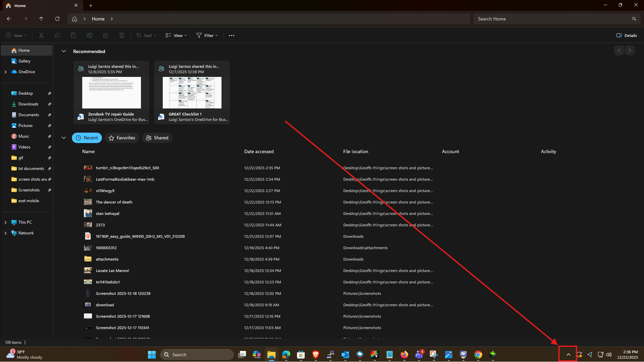Screen dimensions: 644x362
Task: Unpin Downloads from Quick access
Action: click(49, 104)
